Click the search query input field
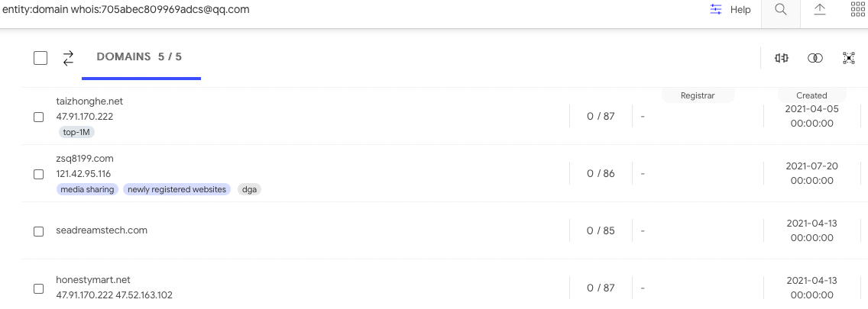Image resolution: width=868 pixels, height=309 pixels. point(344,10)
